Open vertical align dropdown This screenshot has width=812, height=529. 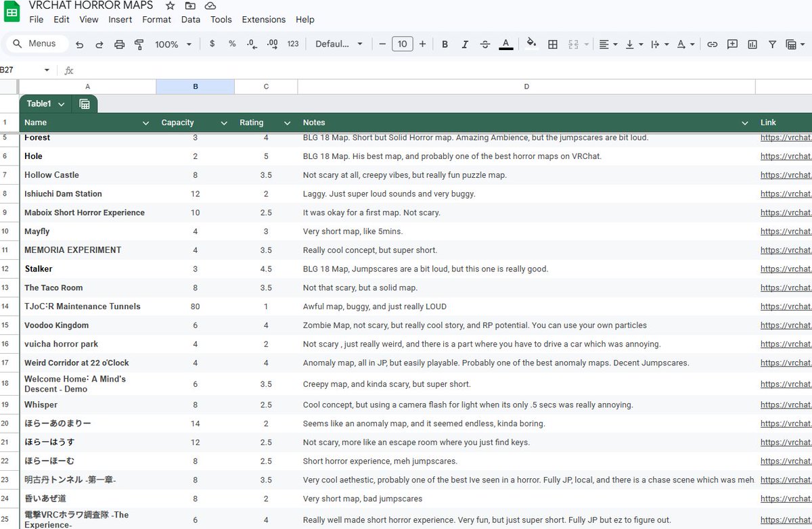(x=634, y=44)
